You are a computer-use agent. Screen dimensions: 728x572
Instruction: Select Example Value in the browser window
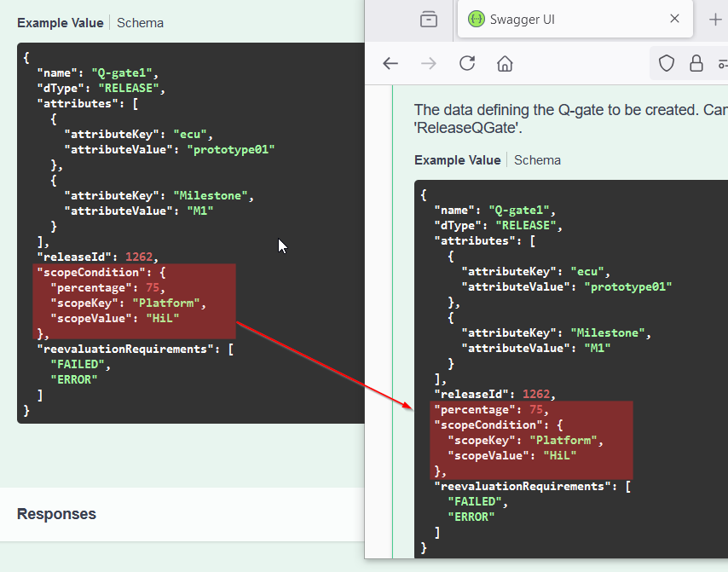pos(457,160)
